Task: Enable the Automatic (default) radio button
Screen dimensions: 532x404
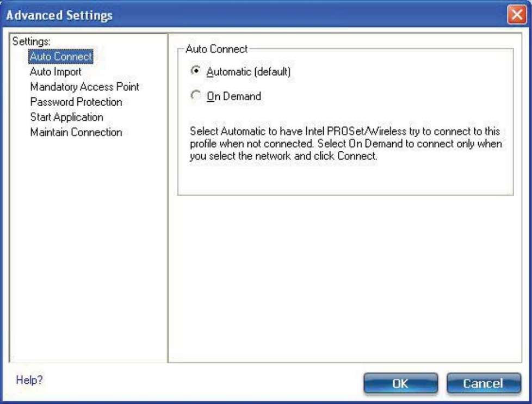Action: 195,71
